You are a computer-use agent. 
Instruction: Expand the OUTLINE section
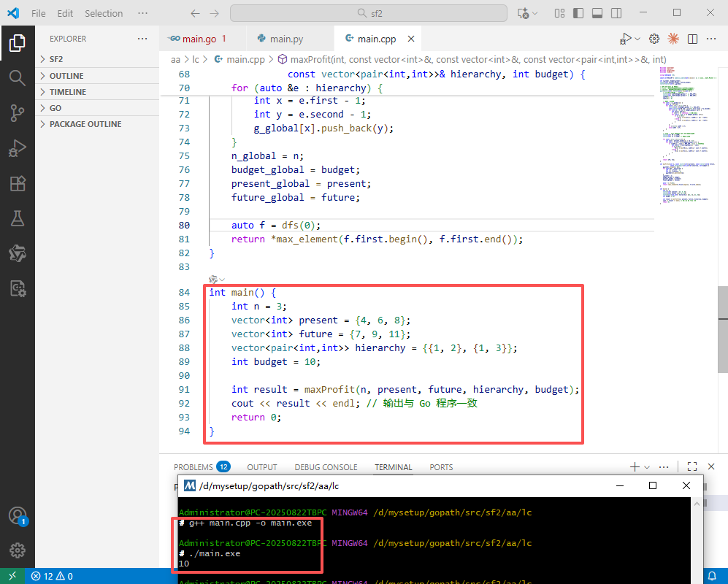pos(98,76)
